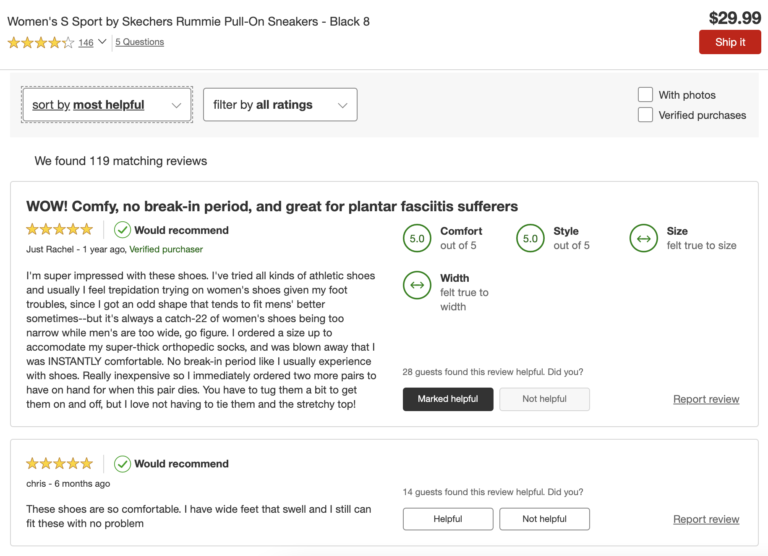Expand the filter by all ratings dropdown

(280, 104)
